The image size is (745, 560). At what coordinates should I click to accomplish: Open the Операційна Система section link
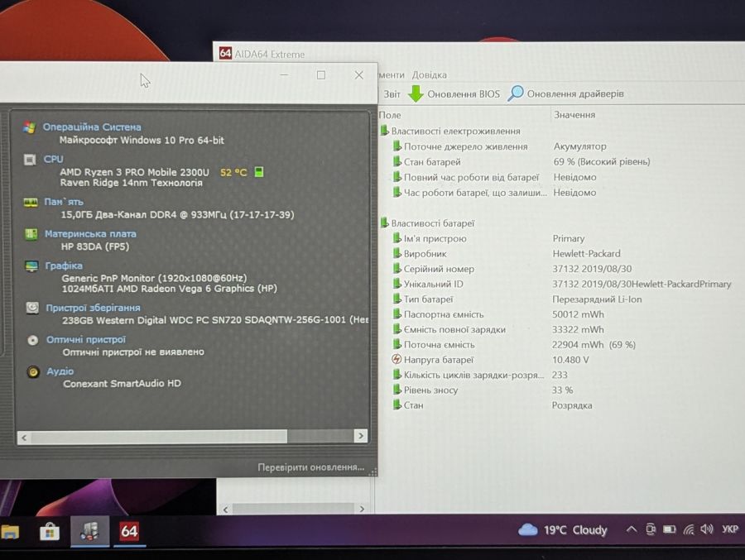pos(92,127)
